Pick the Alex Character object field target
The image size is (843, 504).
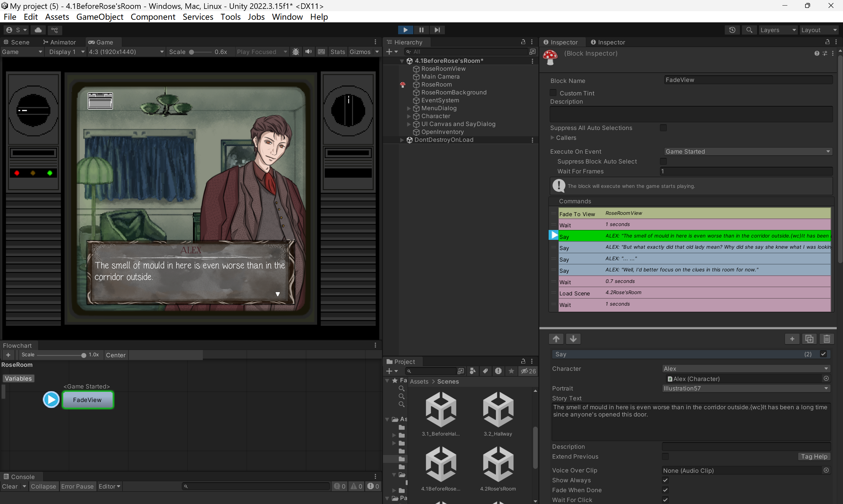[826, 378]
